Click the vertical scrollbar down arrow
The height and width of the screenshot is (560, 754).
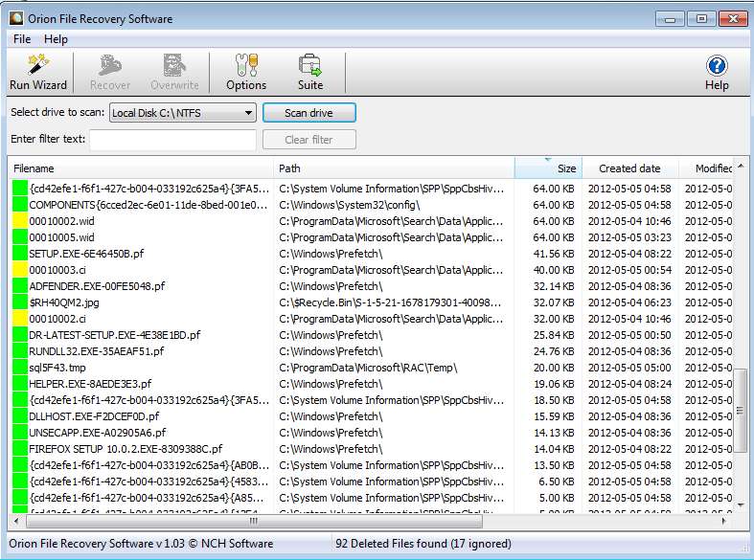click(x=740, y=504)
